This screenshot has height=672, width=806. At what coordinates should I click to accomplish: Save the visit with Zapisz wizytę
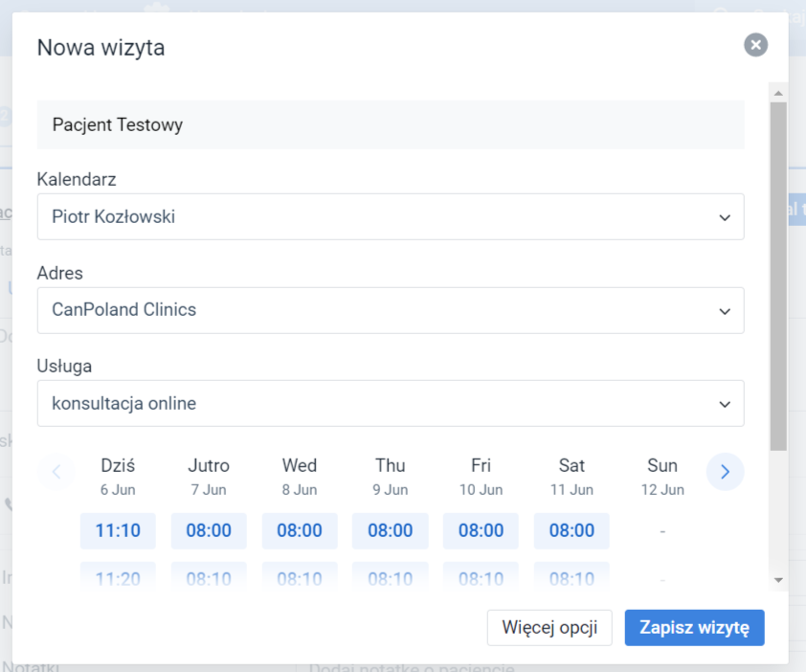tap(694, 628)
